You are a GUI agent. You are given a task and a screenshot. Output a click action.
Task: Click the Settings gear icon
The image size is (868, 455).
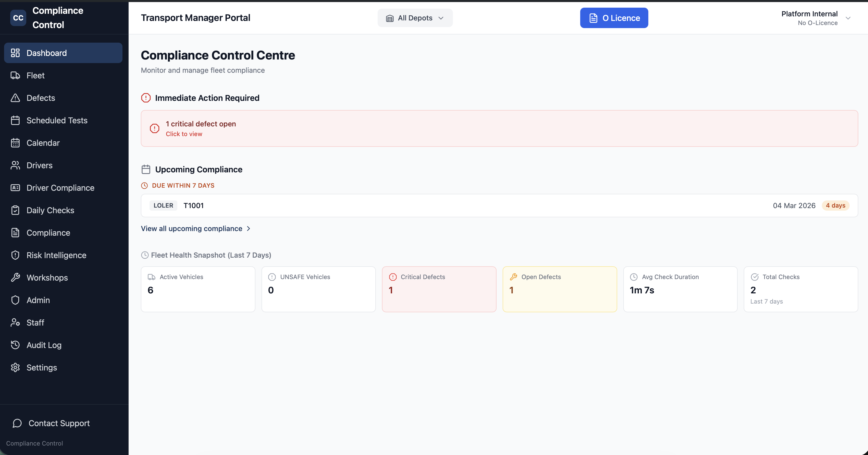click(x=15, y=368)
